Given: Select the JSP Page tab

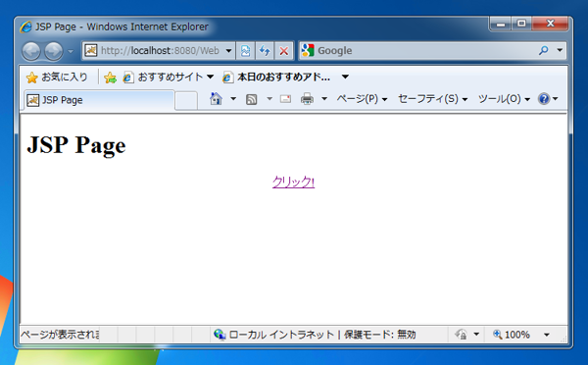Looking at the screenshot, I should tap(99, 100).
